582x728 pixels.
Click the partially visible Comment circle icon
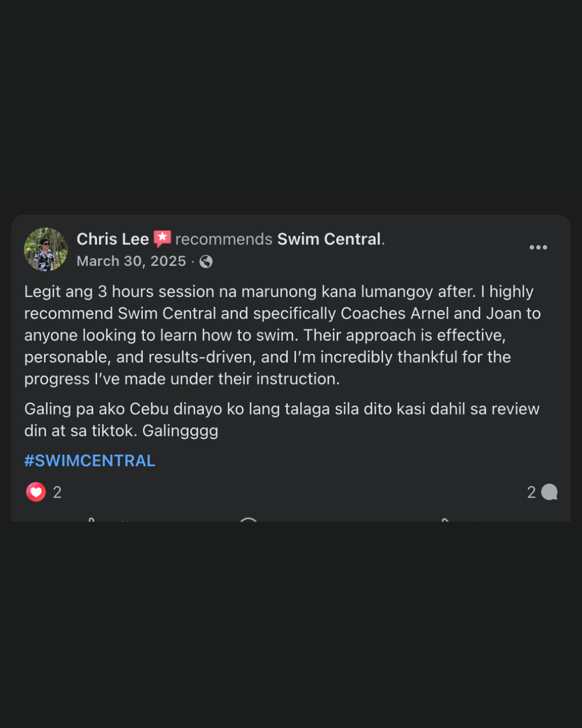click(248, 519)
